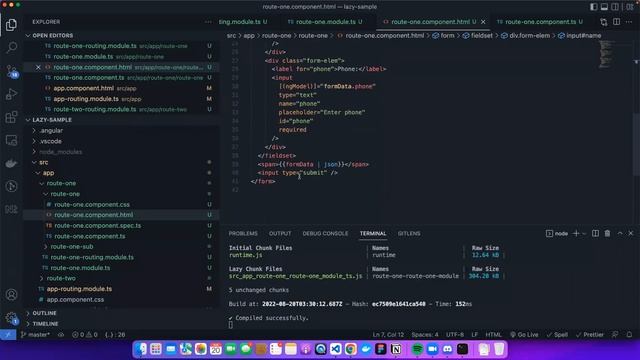
Task: Open editor more actions ellipsis
Action: click(629, 22)
